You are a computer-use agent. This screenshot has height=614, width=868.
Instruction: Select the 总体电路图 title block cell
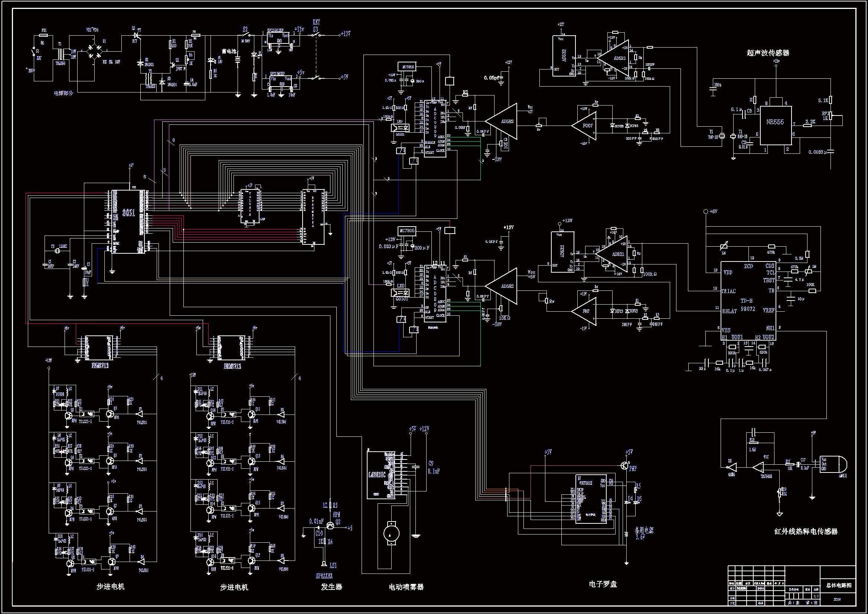[838, 585]
